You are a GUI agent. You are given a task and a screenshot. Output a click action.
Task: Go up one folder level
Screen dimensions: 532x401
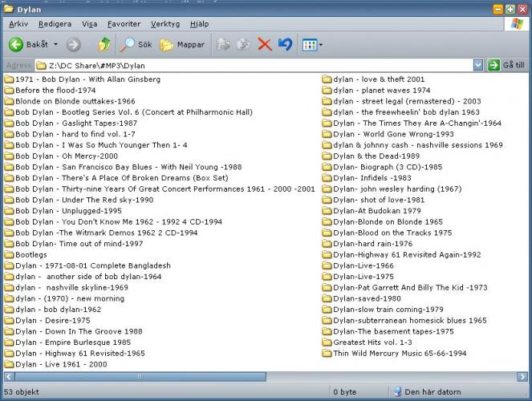tap(104, 45)
